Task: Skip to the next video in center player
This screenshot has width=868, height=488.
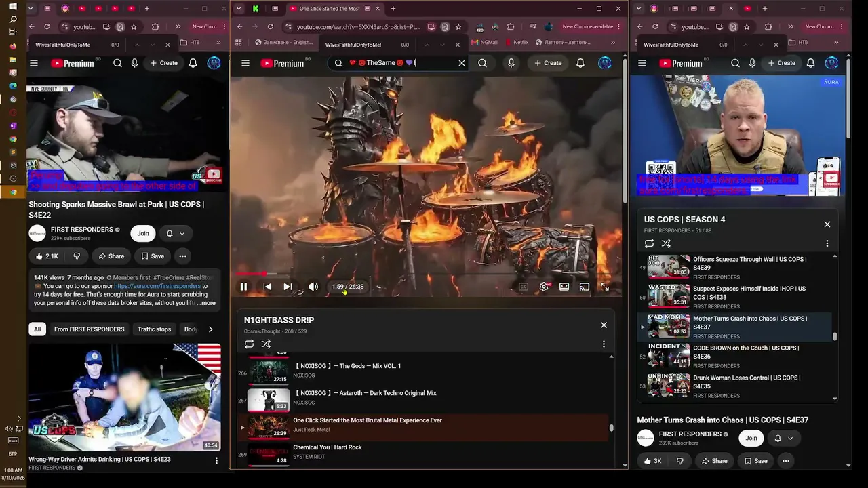Action: click(288, 287)
